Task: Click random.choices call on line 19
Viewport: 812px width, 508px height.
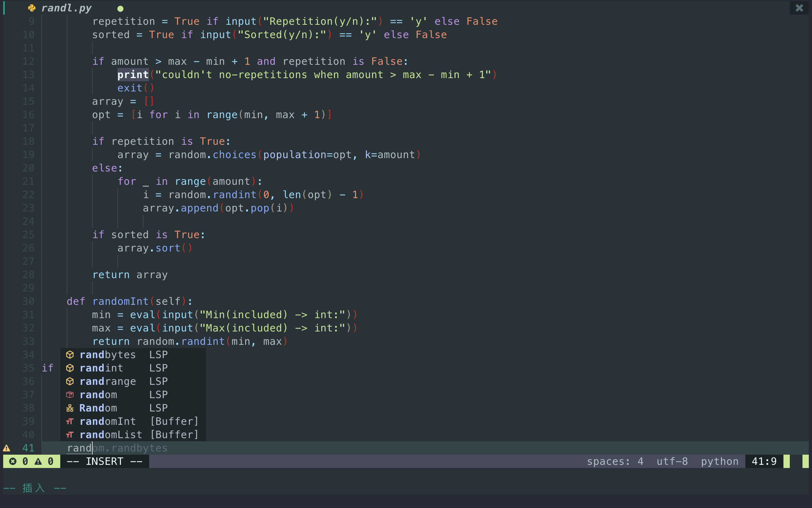Action: pos(294,155)
